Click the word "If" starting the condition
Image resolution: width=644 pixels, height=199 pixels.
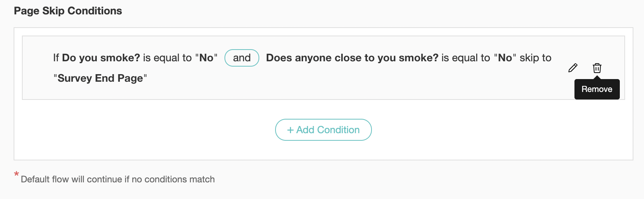56,58
